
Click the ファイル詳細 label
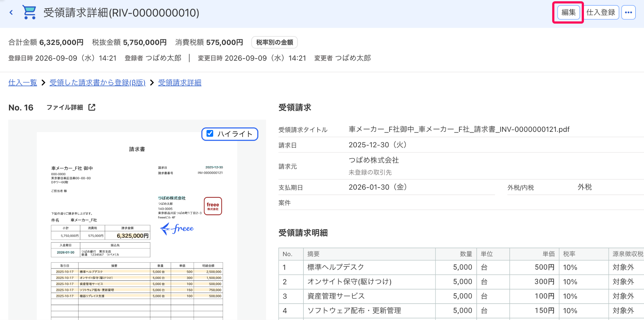(65, 107)
